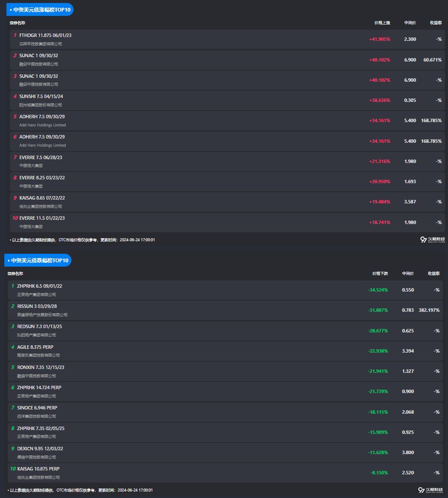Screen dimensions: 448x498
Task: Open SINOCE 6.946 PERP bond entry
Action: [x=225, y=412]
